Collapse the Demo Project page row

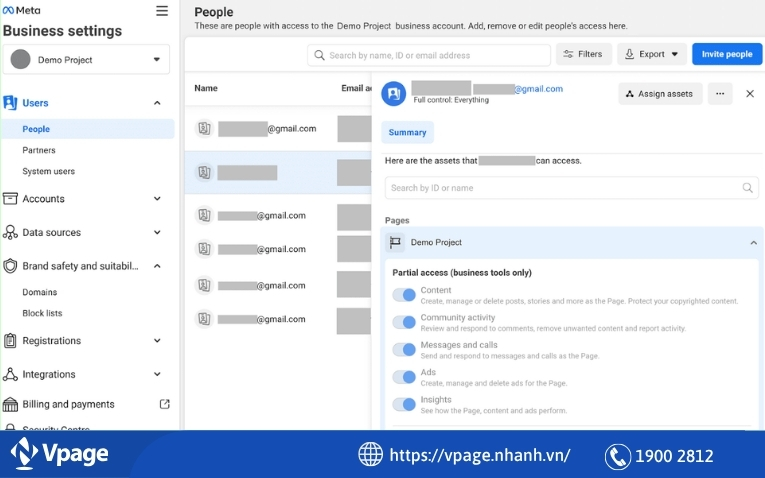coord(753,242)
